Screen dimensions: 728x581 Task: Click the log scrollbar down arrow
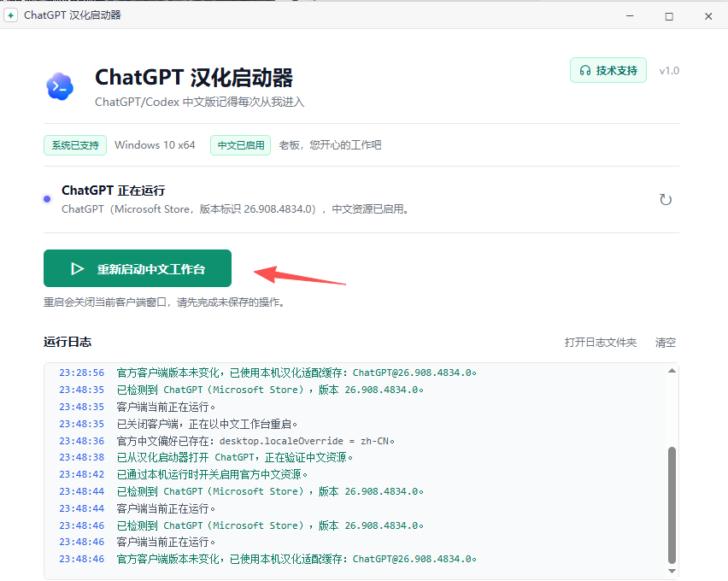(672, 571)
